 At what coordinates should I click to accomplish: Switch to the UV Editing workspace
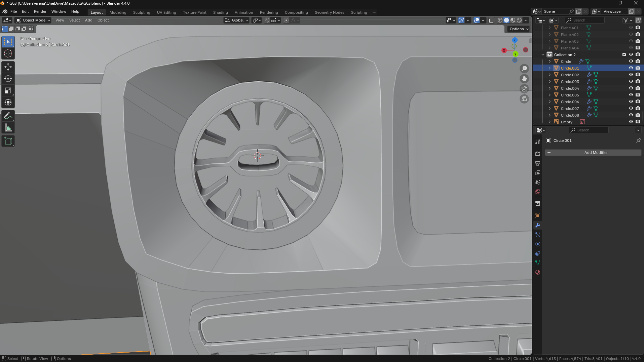tap(166, 12)
